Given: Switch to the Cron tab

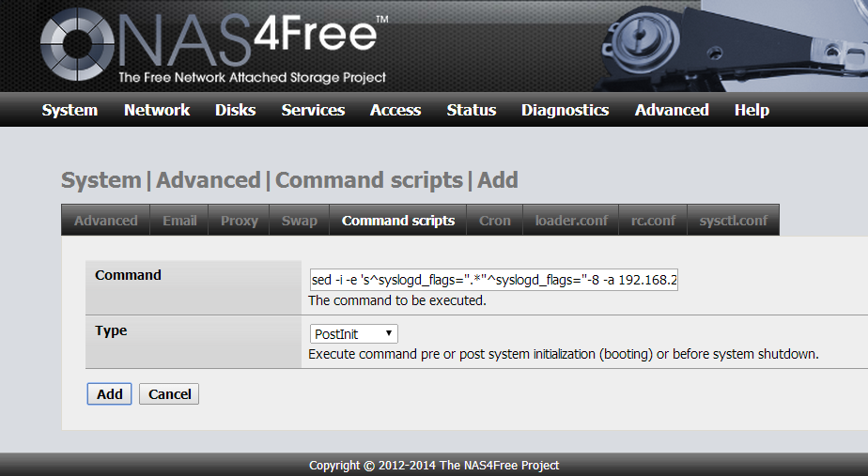Looking at the screenshot, I should click(x=495, y=221).
